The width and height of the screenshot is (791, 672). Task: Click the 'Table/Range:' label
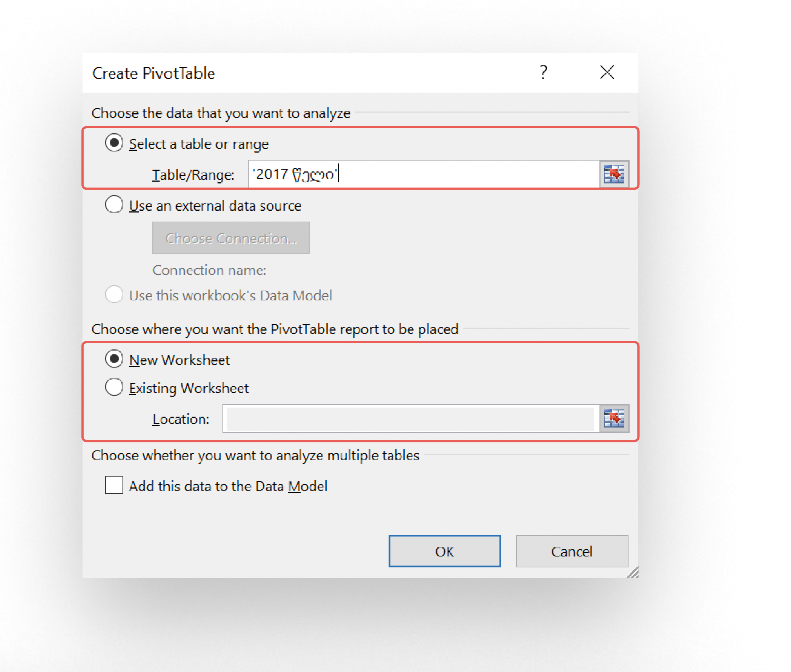(x=193, y=175)
